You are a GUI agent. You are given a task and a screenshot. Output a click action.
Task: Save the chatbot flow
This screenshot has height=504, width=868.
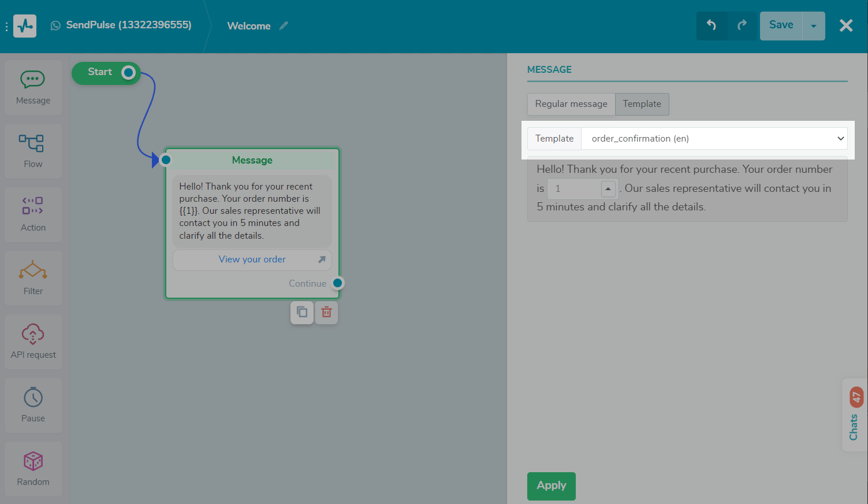781,25
